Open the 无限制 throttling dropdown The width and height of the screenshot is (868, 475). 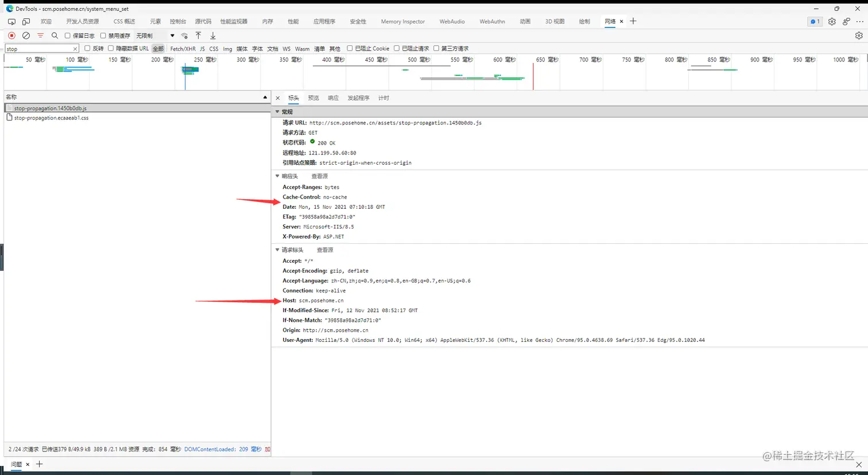[155, 36]
